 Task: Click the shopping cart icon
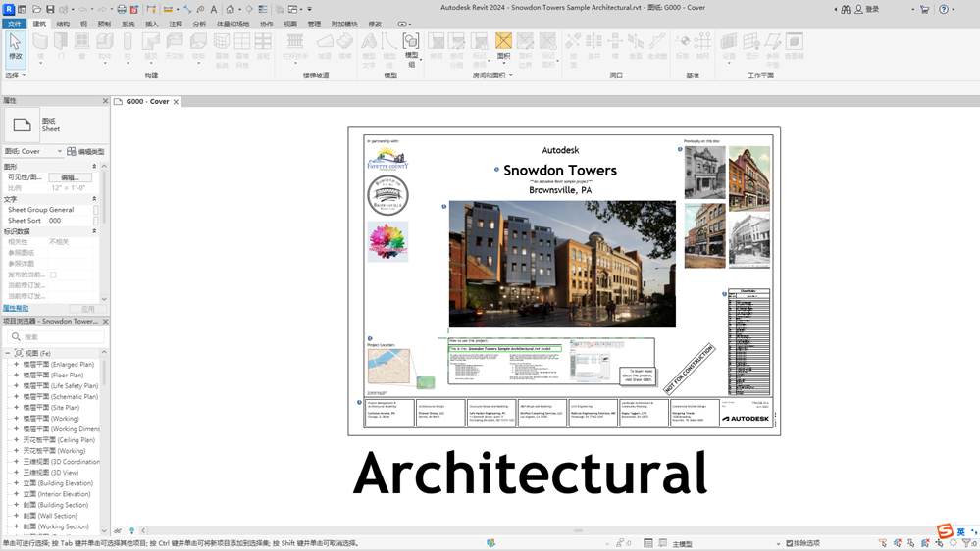[x=924, y=9]
